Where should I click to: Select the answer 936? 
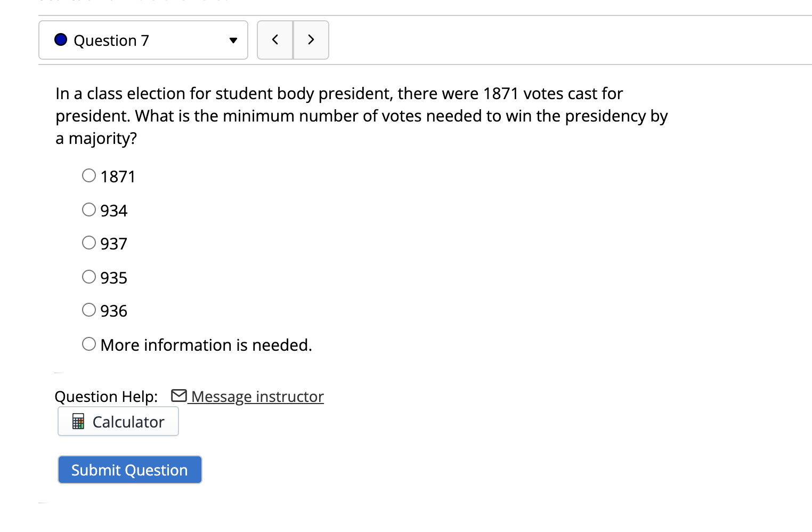pos(89,309)
